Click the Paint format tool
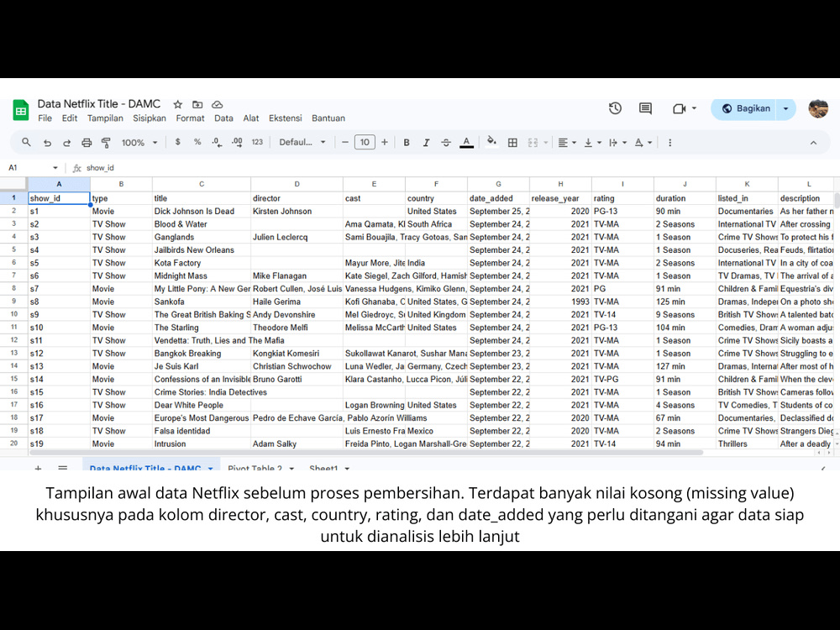 pyautogui.click(x=108, y=142)
